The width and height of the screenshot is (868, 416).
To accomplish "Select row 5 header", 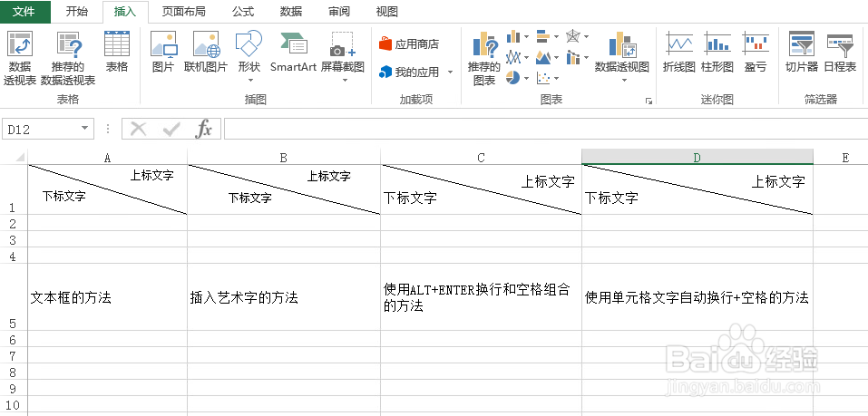I will point(14,297).
